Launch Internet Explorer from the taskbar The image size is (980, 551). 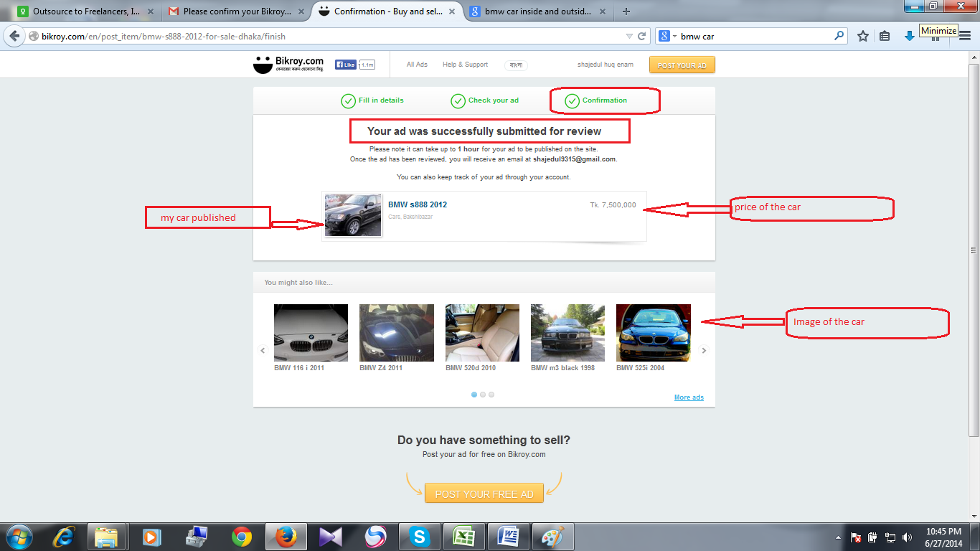click(65, 537)
